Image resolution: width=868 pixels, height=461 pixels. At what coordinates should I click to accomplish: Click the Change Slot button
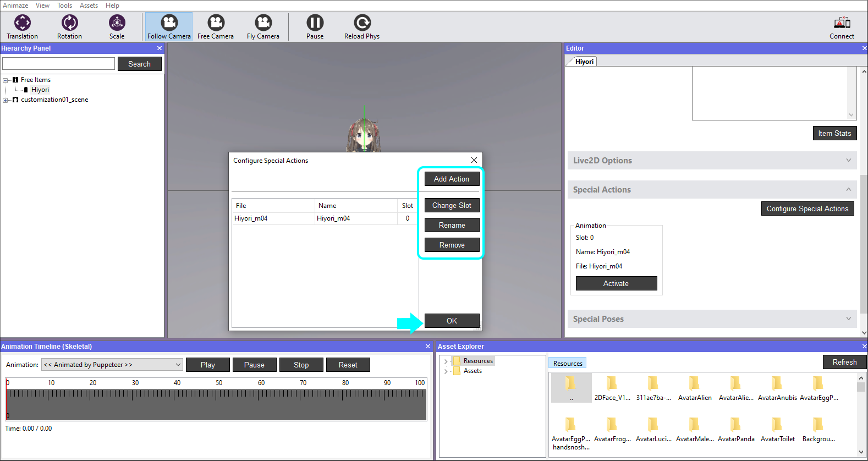[x=452, y=205]
